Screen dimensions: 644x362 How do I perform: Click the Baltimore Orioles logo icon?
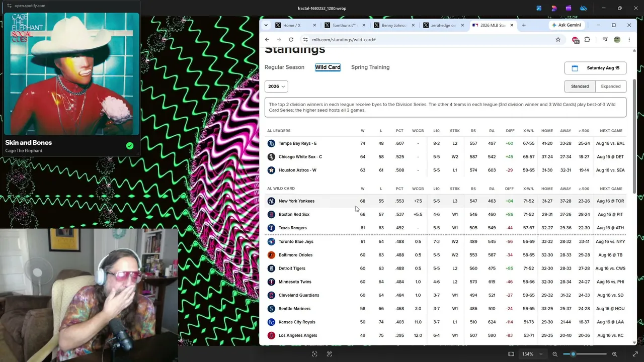(x=271, y=255)
